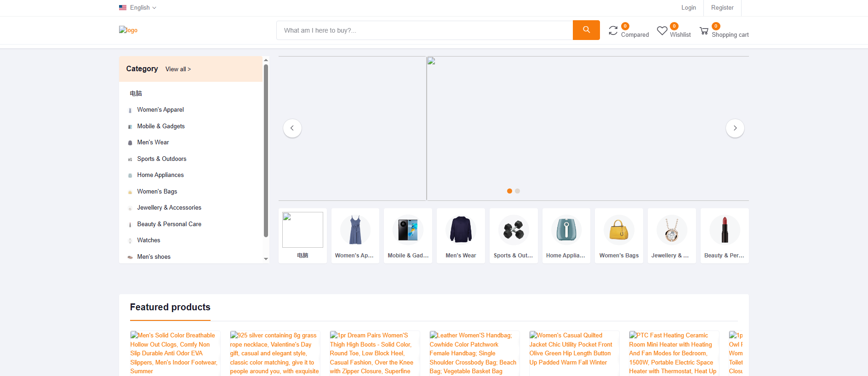This screenshot has height=376, width=868.
Task: Select the Men's Wear sweatshirt icon
Action: (461, 230)
